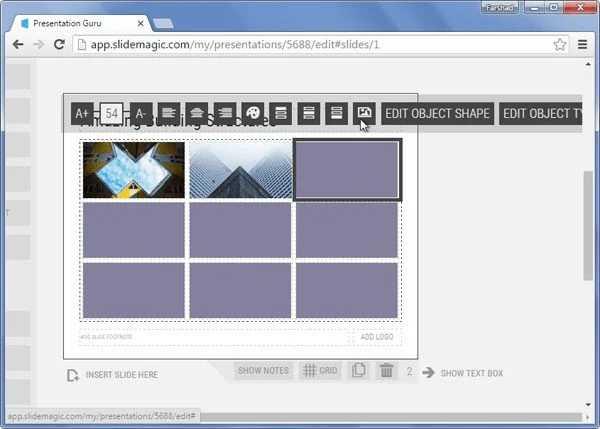Open a new browser tab

[163, 24]
